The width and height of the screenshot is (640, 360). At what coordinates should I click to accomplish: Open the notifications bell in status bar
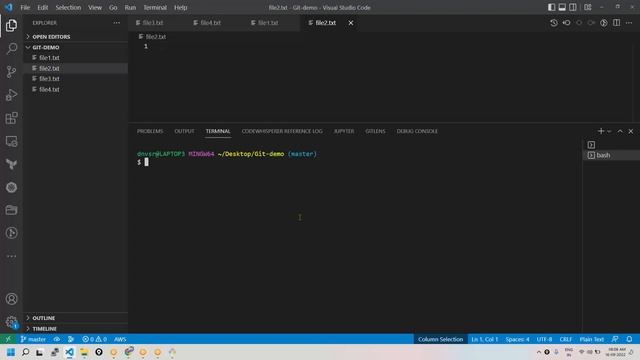(629, 339)
